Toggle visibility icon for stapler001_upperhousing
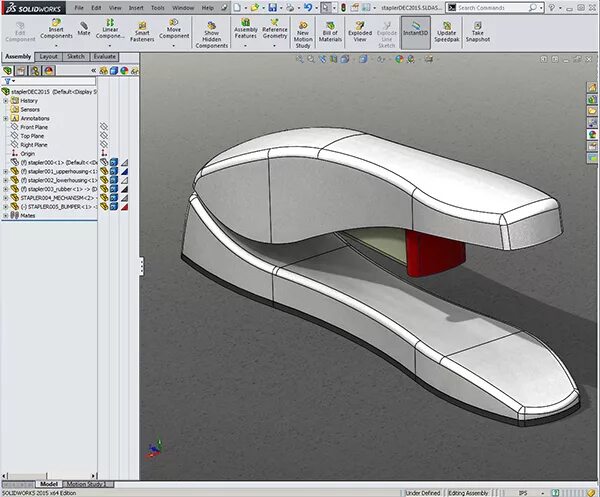The width and height of the screenshot is (600, 497). 104,171
